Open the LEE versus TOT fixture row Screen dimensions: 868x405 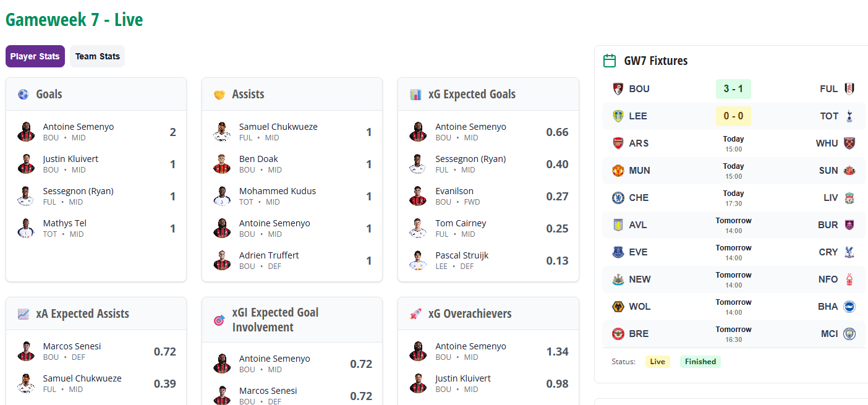[733, 116]
